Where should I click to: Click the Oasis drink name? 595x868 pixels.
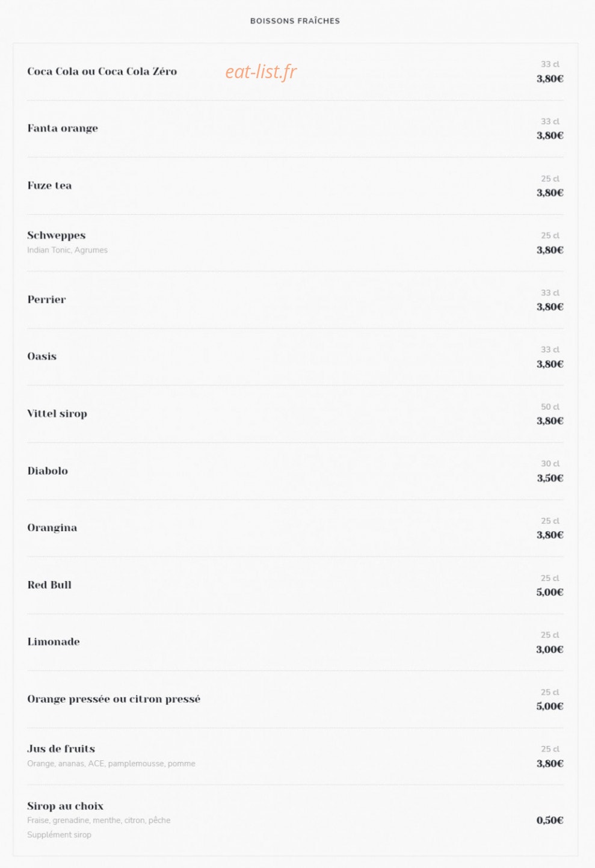(x=42, y=356)
